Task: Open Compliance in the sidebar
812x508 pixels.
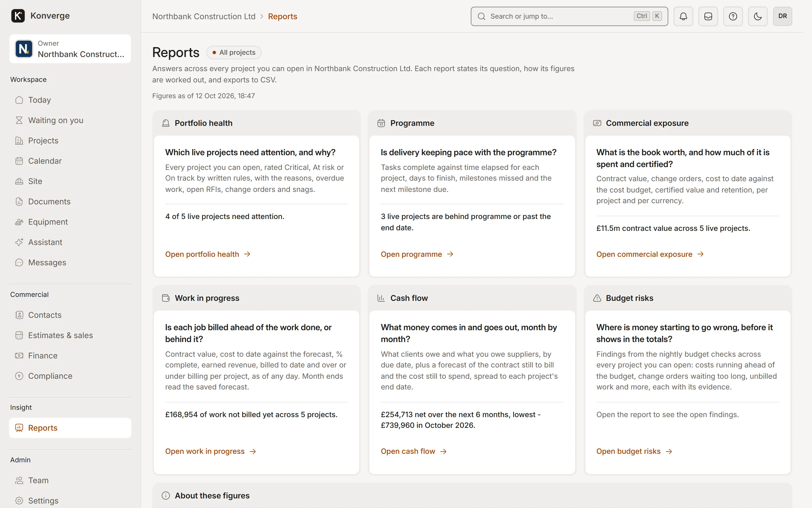Action: coord(70,376)
